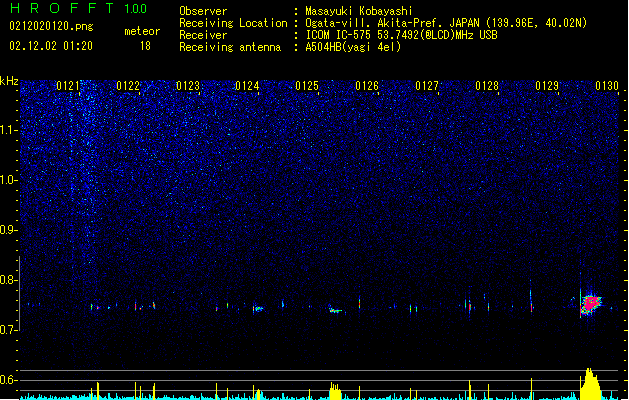The width and height of the screenshot is (629, 400).
Task: Click the 0128 time marker
Action: click(x=487, y=86)
